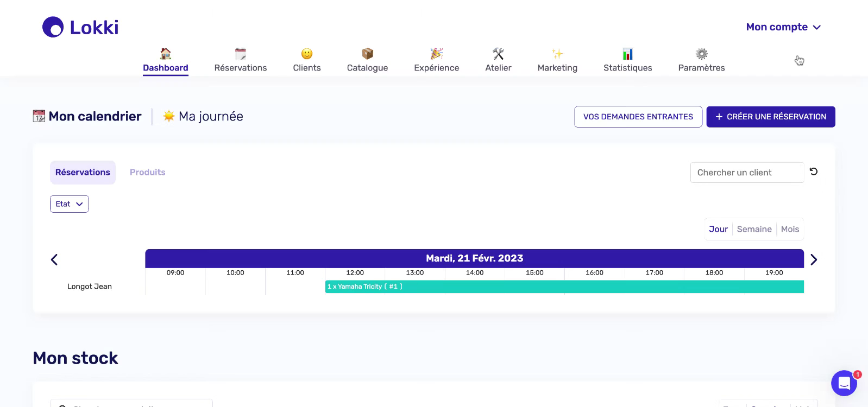
Task: Open the chat support bubble
Action: click(844, 383)
